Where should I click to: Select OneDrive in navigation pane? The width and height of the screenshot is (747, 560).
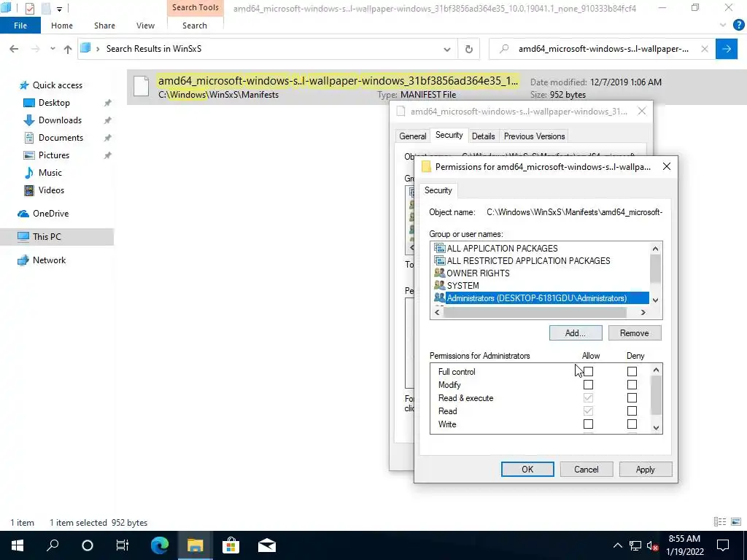click(x=50, y=214)
